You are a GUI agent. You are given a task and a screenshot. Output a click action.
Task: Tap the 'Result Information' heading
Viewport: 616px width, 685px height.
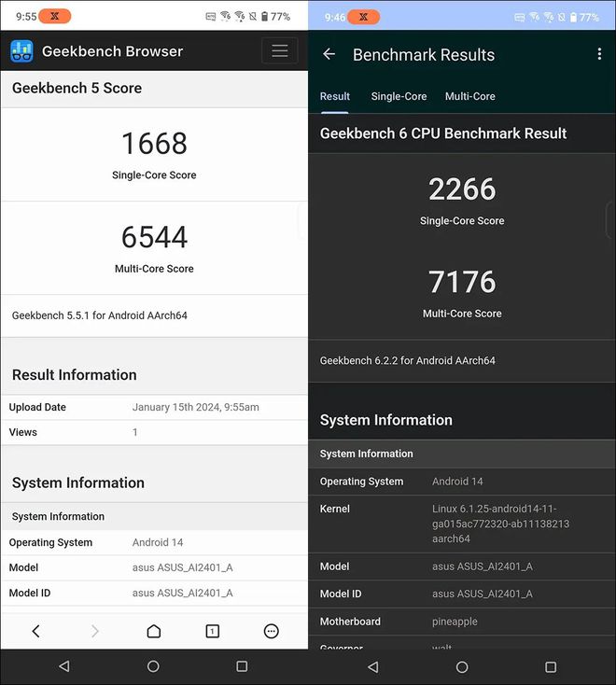(75, 375)
